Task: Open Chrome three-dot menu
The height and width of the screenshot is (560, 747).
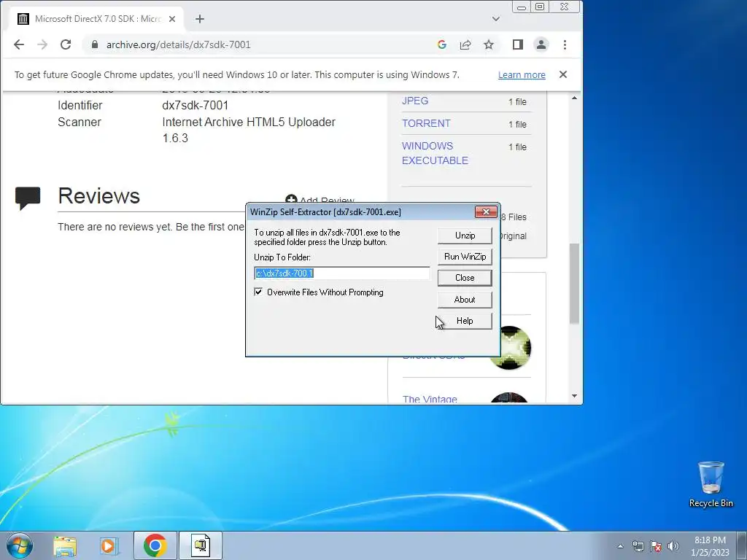Action: pyautogui.click(x=565, y=44)
